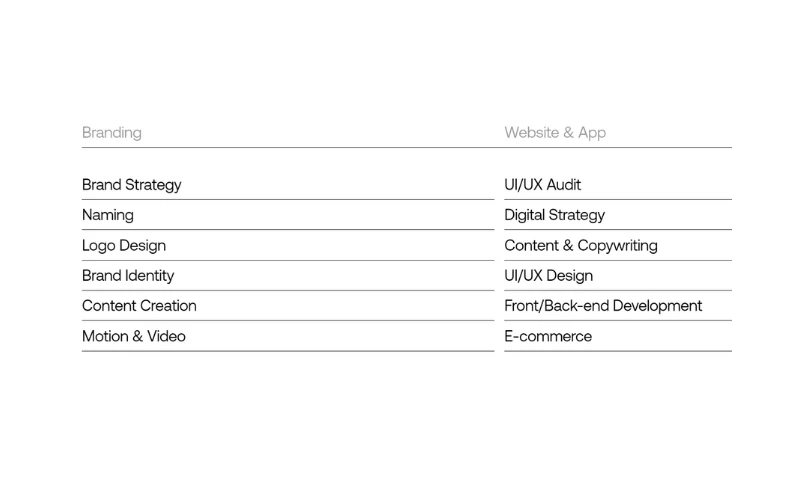
Task: Click Content & Copywriting in the list
Action: [581, 245]
